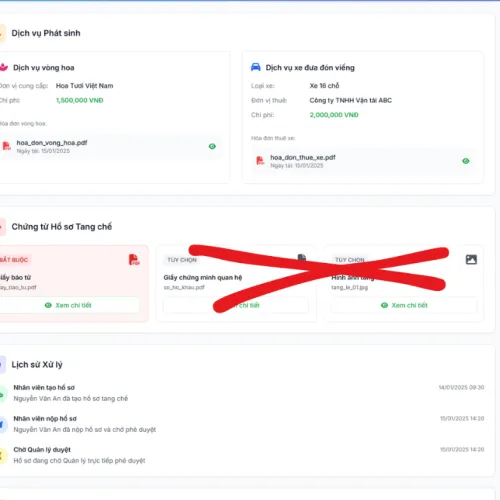Click the lotus icon of Dịch vụ vòng hoa
Viewport: 500px width, 500px height.
(4, 67)
